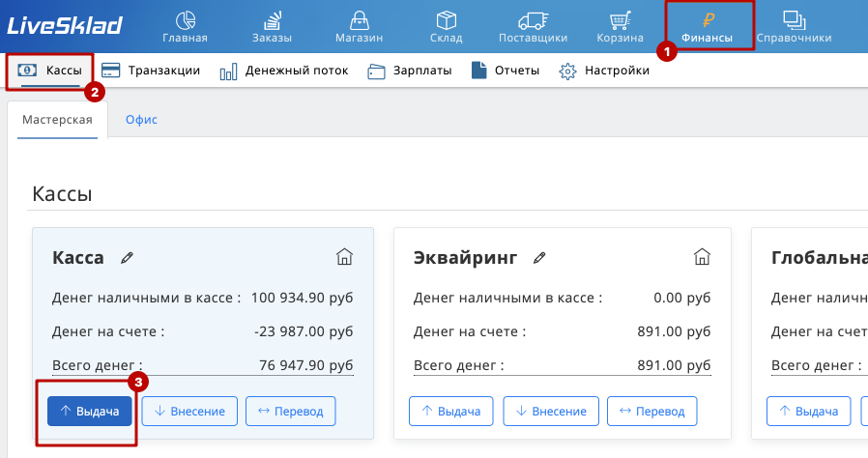868x458 pixels.
Task: Click the home icon on Касса card
Action: point(344,257)
